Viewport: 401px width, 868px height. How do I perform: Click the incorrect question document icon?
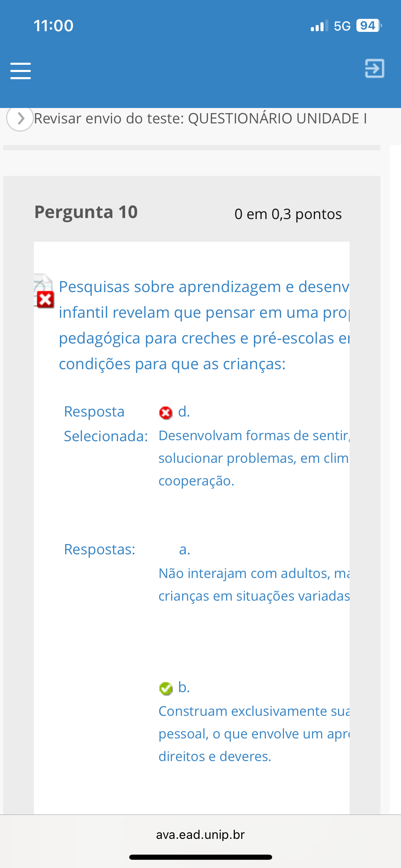pyautogui.click(x=44, y=291)
